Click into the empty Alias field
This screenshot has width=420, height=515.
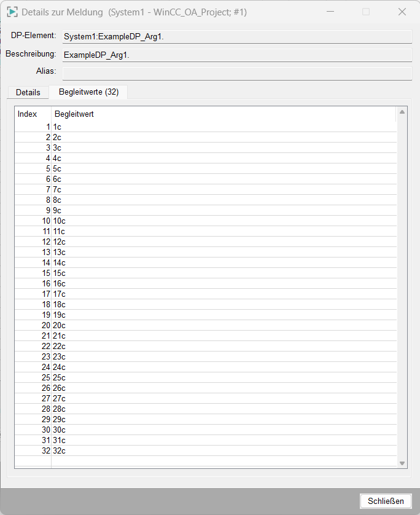pyautogui.click(x=237, y=73)
